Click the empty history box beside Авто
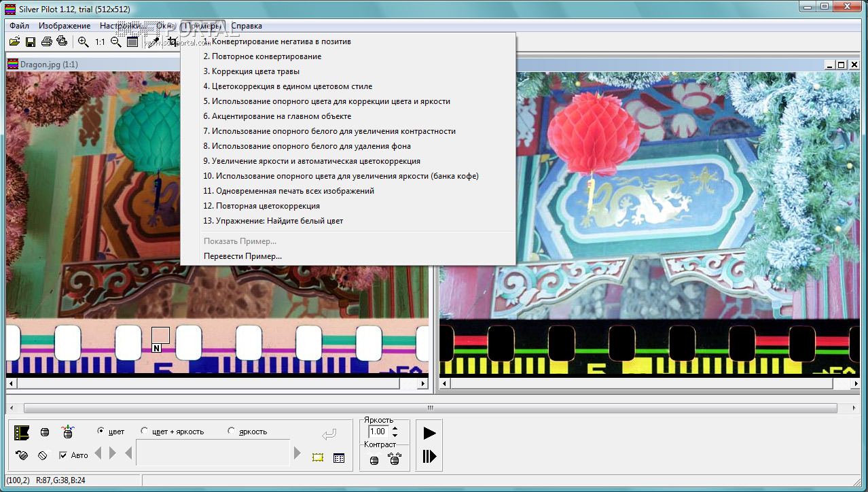The image size is (868, 492). click(x=213, y=453)
